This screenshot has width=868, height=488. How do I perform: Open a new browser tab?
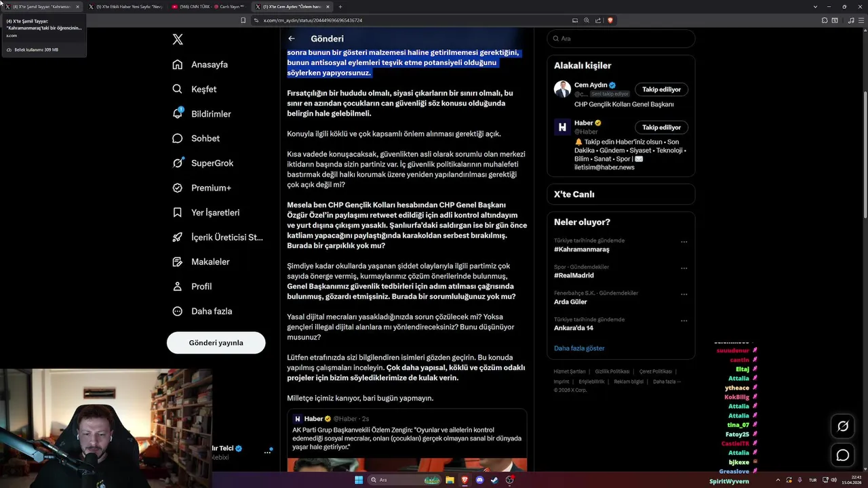point(340,7)
